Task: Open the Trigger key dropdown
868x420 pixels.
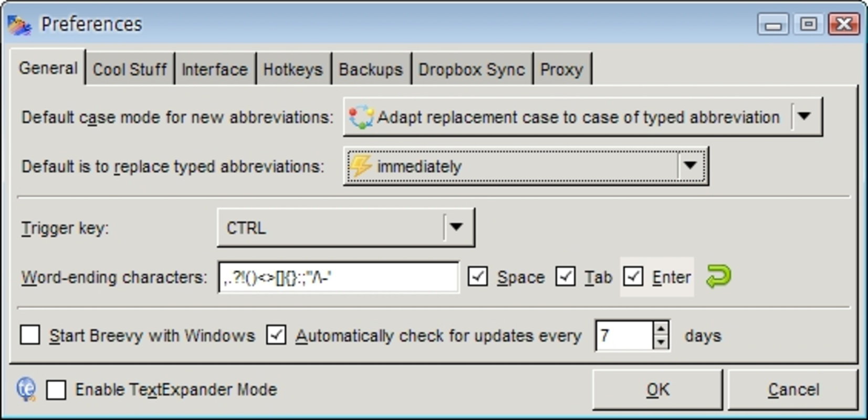Action: [346, 227]
